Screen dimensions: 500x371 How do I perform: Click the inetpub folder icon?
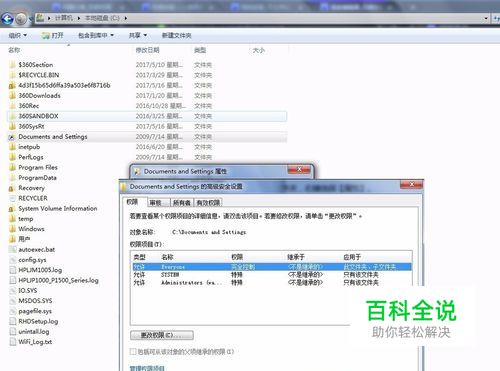tap(12, 147)
